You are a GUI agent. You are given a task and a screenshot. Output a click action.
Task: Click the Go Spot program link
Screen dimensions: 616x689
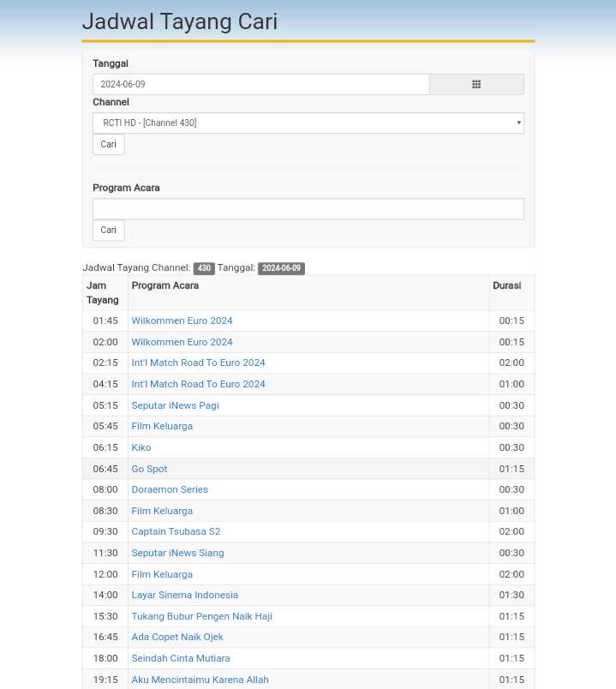pos(149,469)
